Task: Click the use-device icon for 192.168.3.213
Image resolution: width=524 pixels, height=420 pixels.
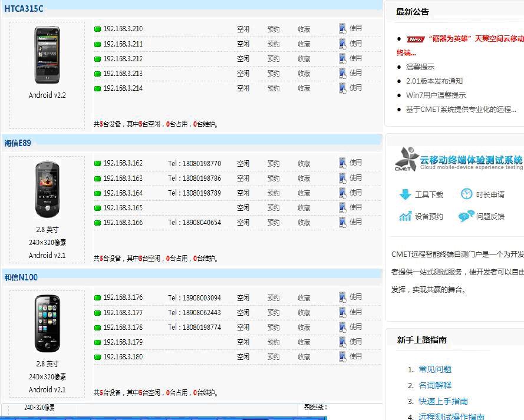Action: 342,73
